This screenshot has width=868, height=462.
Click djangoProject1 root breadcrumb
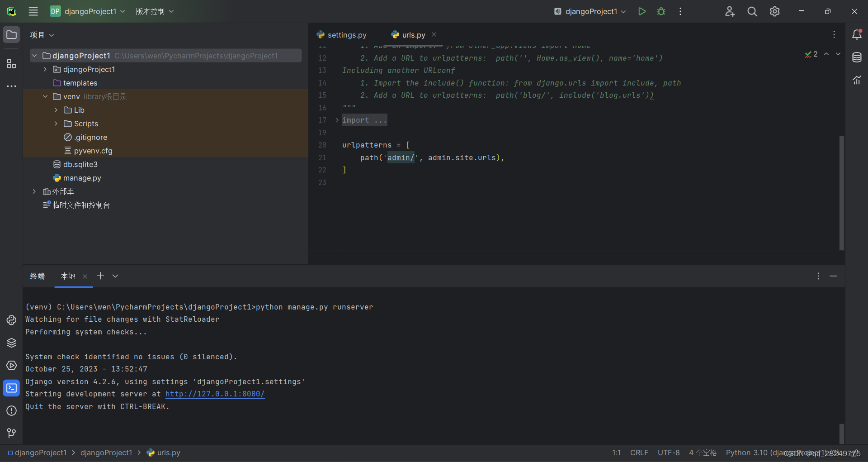coord(37,452)
